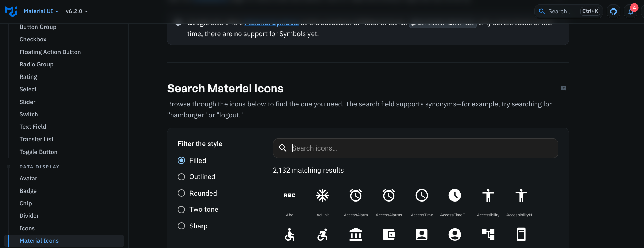Open the Checkbox page from the sidebar
Screen dimensions: 644x248
(x=33, y=39)
